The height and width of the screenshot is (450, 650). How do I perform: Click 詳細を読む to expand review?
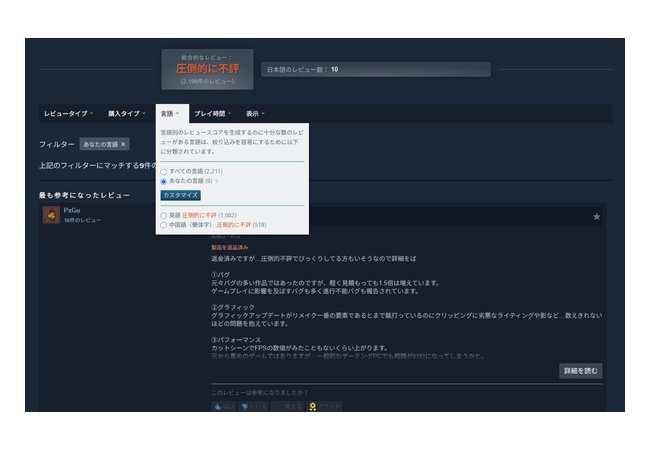pos(581,371)
